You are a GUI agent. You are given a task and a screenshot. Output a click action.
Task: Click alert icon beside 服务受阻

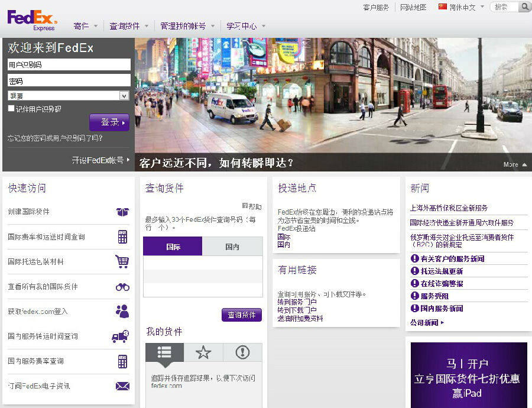(x=414, y=296)
